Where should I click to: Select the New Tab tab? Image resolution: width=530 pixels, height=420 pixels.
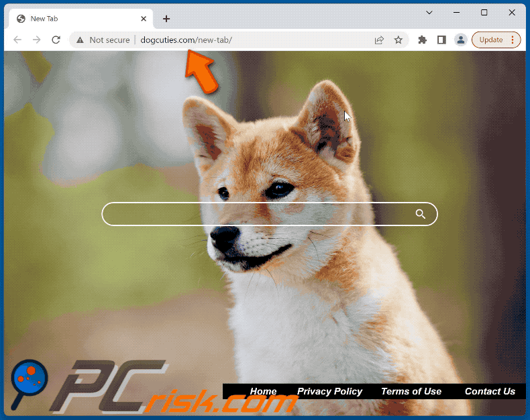(81, 19)
